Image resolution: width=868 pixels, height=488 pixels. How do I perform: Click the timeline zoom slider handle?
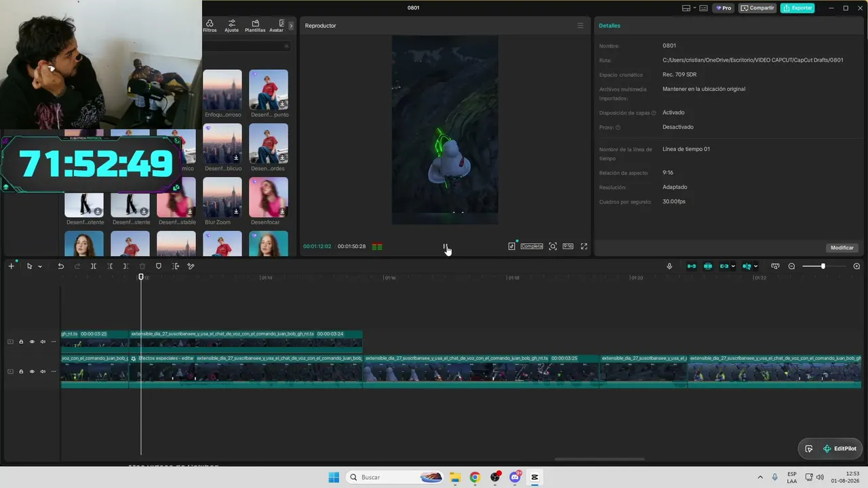tap(823, 266)
